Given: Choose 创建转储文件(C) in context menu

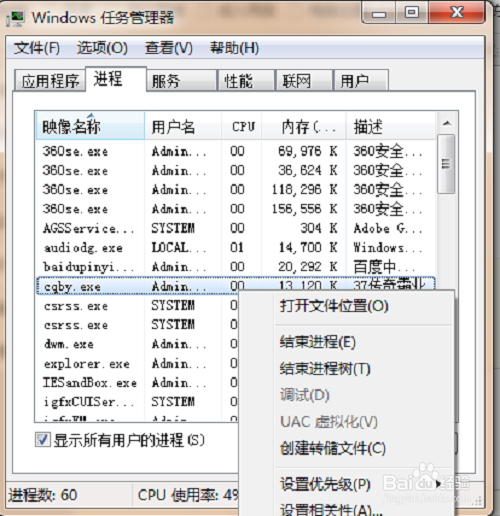Looking at the screenshot, I should (x=333, y=448).
